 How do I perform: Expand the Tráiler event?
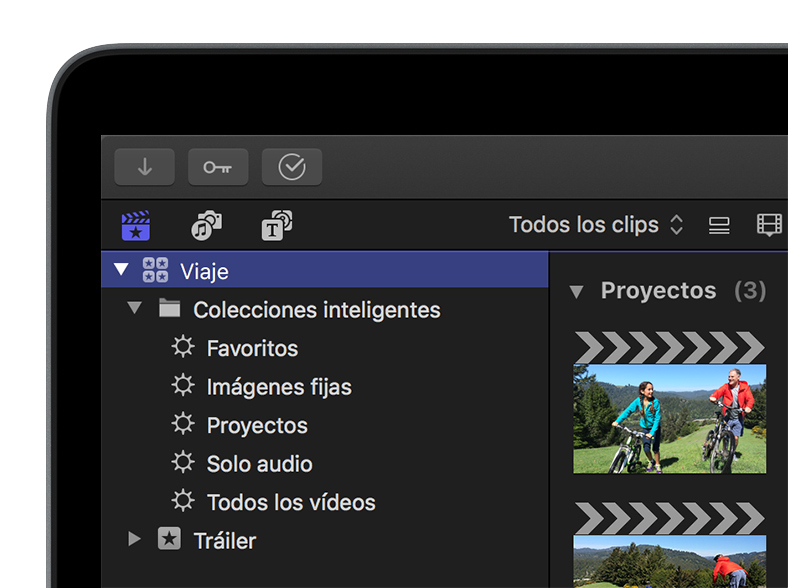[135, 540]
